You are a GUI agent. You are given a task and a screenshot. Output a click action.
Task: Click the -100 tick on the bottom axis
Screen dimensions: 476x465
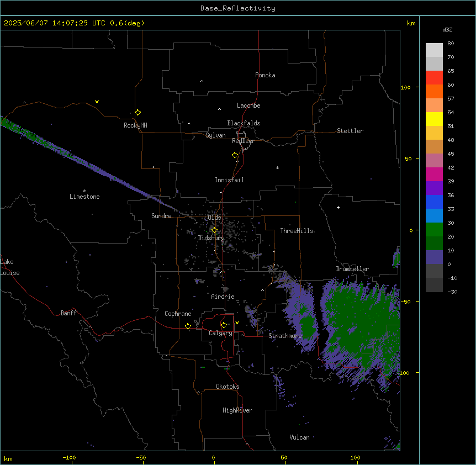click(69, 457)
